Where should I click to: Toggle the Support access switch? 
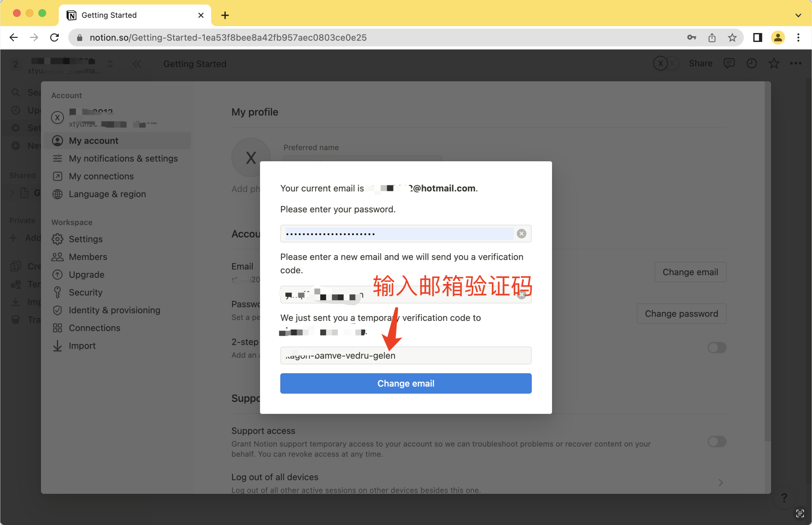point(717,442)
